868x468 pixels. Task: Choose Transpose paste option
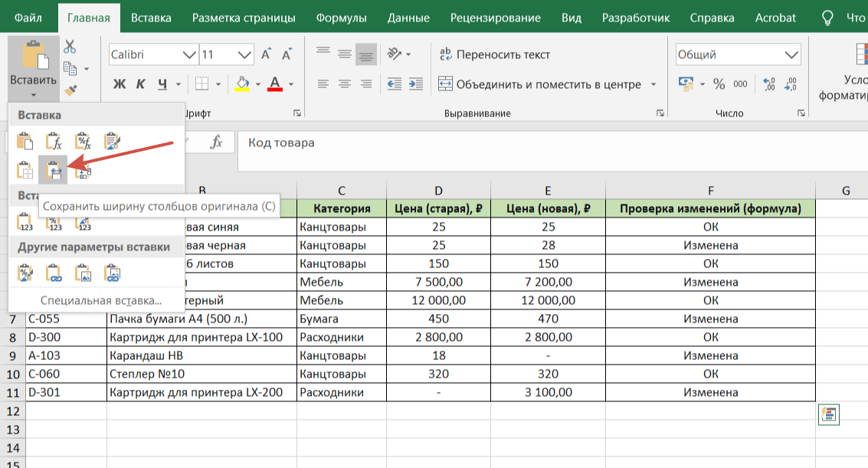83,171
